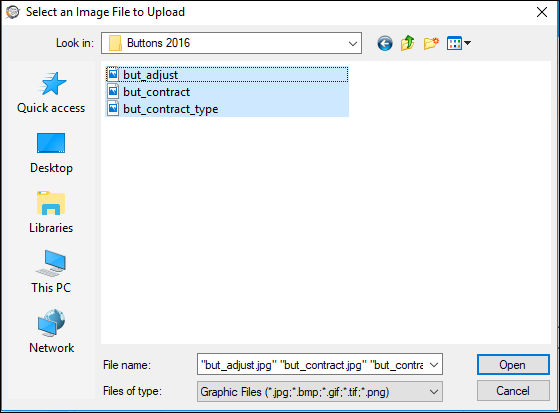560x413 pixels.
Task: Browse This PC location
Action: 51,272
